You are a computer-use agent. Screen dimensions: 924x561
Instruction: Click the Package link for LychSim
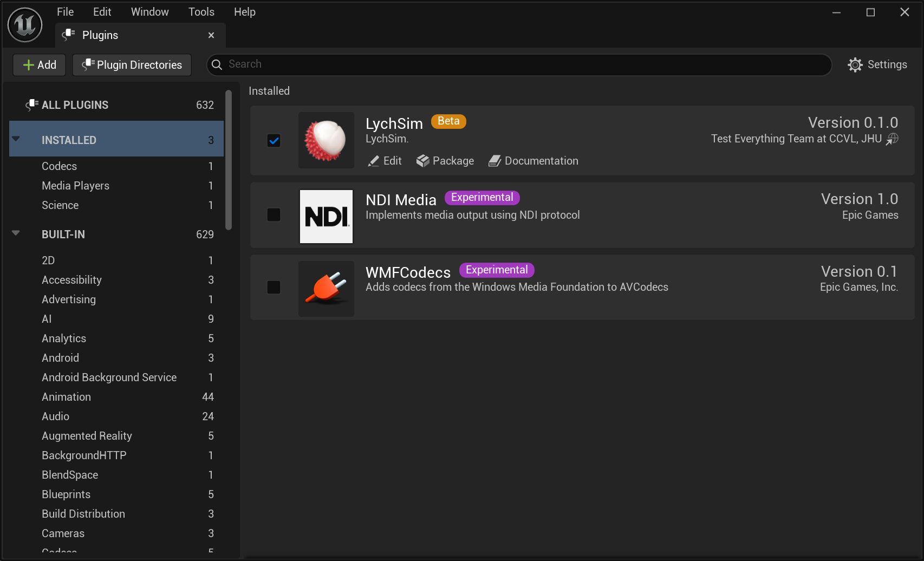click(445, 161)
